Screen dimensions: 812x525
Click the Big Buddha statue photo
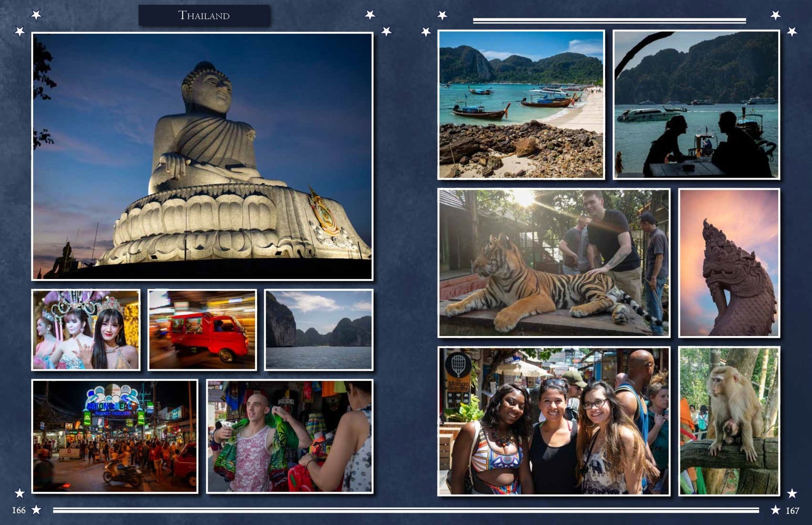click(x=202, y=156)
